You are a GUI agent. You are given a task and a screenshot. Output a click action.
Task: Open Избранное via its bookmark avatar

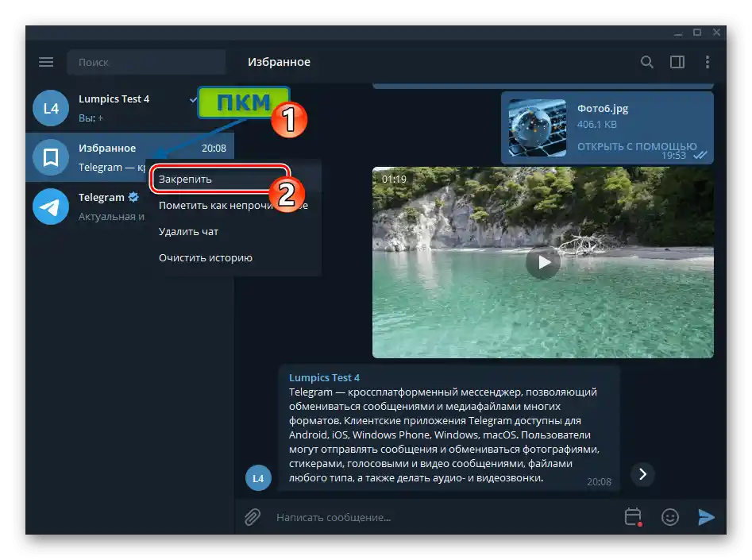coord(50,157)
